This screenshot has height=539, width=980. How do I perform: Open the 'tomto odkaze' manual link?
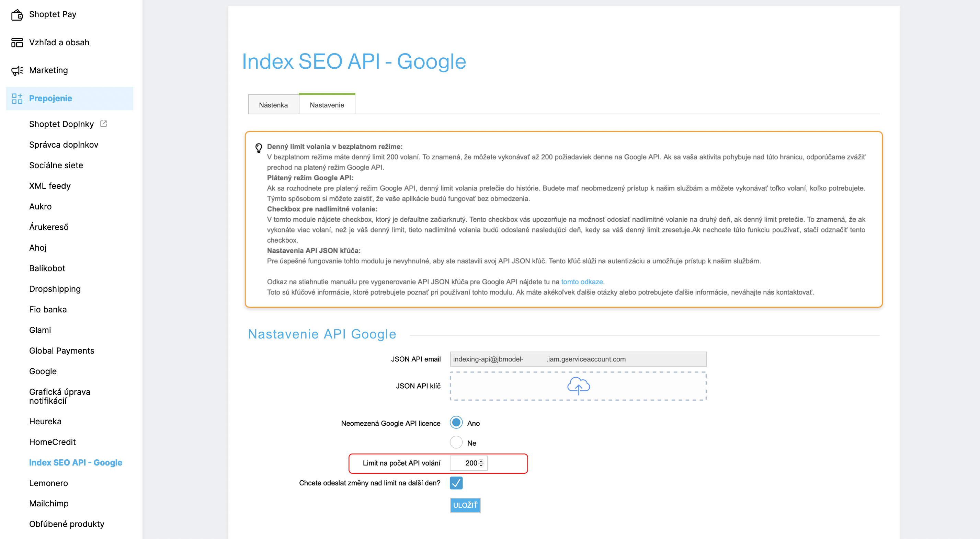(582, 282)
